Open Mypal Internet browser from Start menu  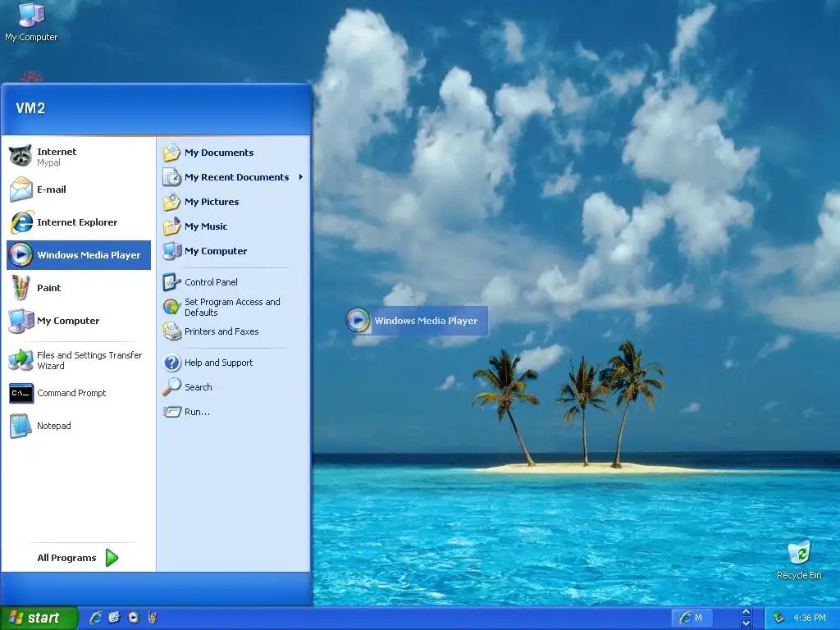79,157
